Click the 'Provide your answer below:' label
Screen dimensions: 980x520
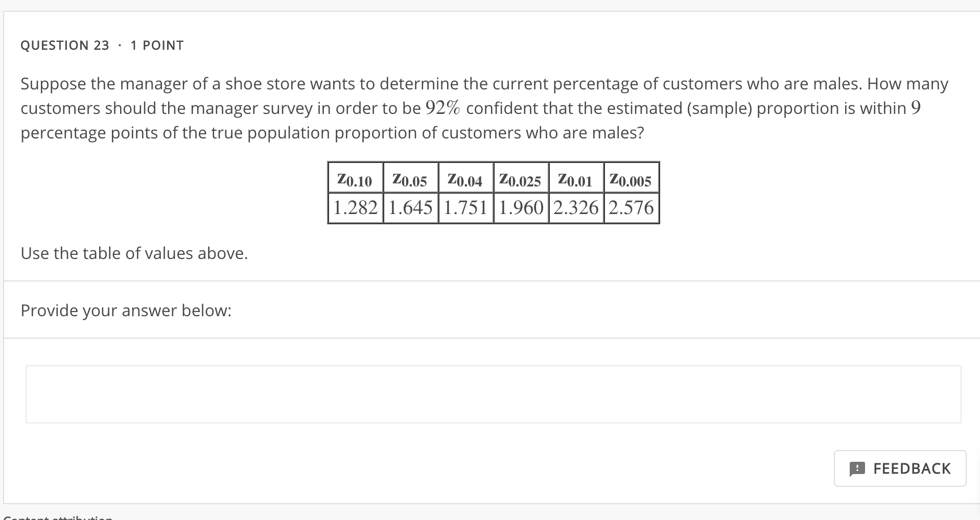point(126,310)
